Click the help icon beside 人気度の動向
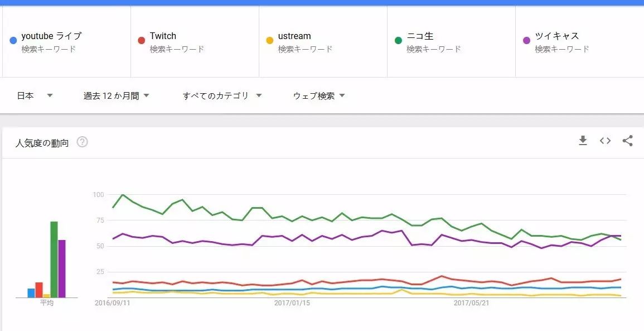The image size is (644, 331). (x=82, y=142)
